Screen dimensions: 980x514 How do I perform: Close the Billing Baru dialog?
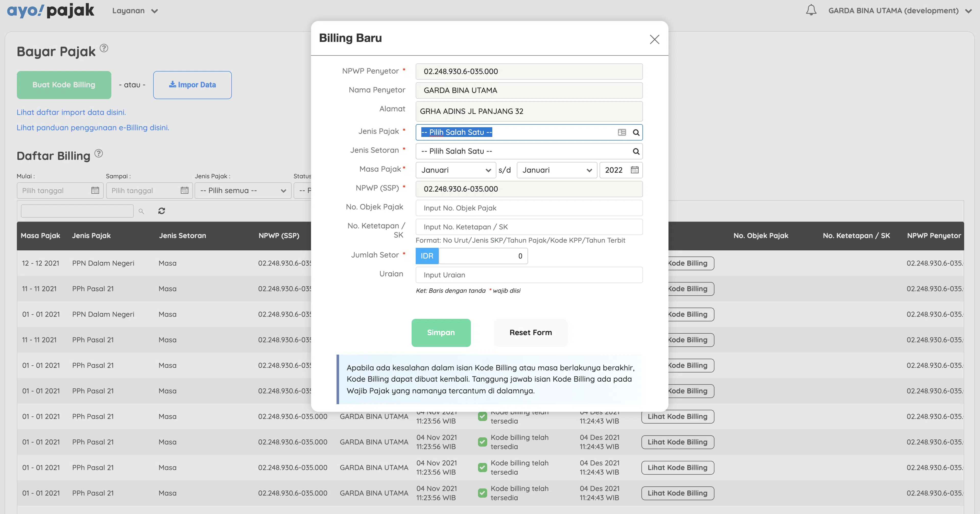click(654, 39)
